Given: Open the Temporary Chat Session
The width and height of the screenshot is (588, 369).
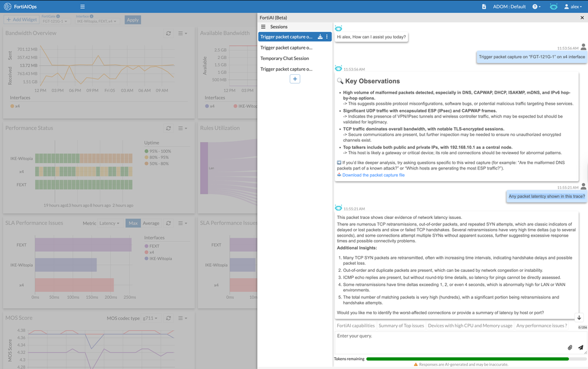Looking at the screenshot, I should 285,58.
